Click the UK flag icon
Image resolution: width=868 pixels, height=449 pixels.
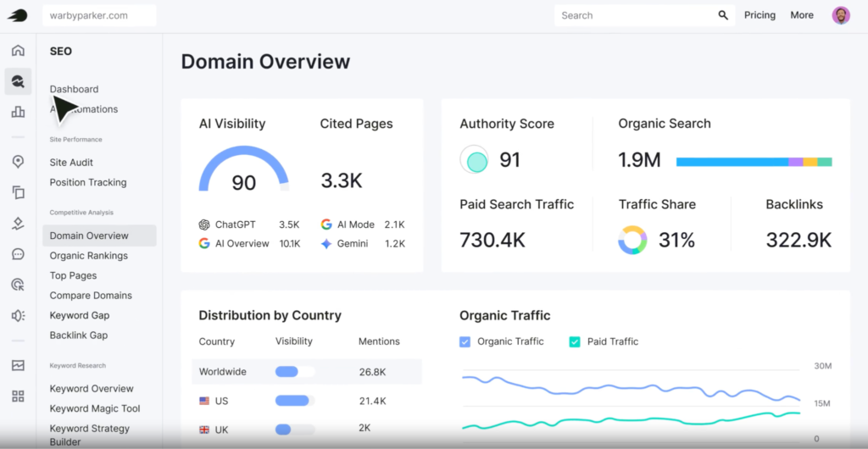[204, 430]
